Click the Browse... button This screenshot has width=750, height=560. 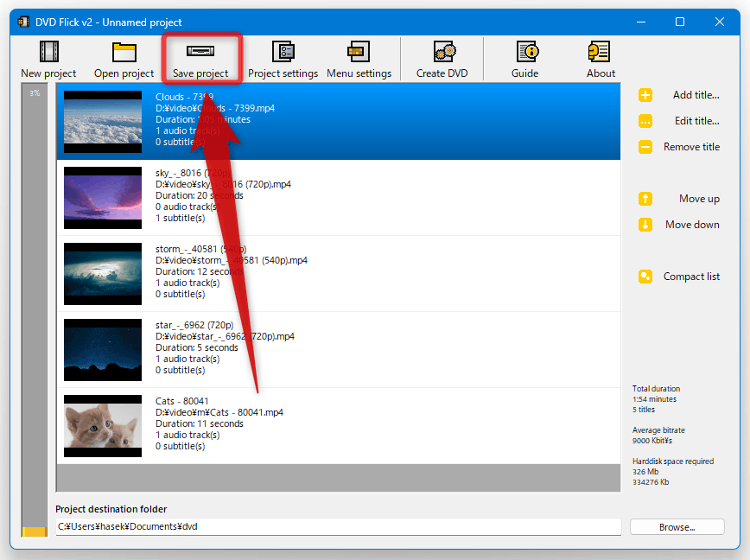click(677, 527)
